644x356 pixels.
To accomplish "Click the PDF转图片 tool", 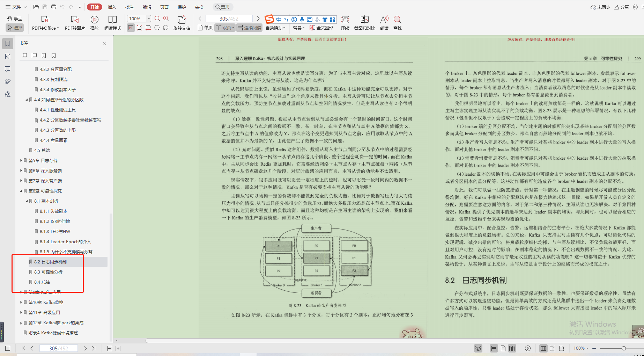I will tap(75, 23).
